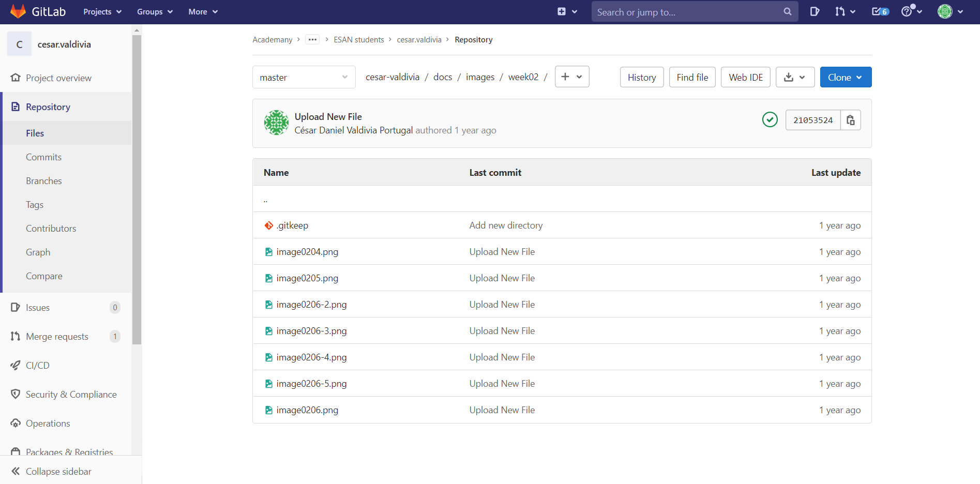Go to Commits in the sidebar
Screen dimensions: 980x484
coord(43,157)
